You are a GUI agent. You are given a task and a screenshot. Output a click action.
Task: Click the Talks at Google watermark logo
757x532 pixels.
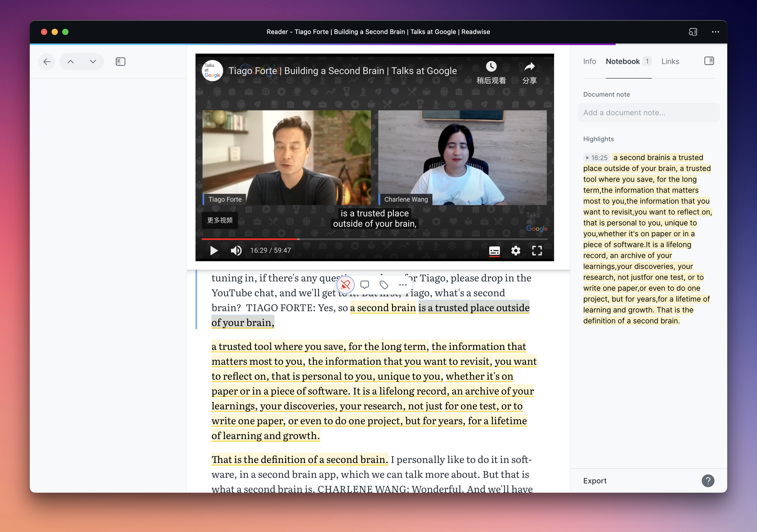pyautogui.click(x=537, y=222)
